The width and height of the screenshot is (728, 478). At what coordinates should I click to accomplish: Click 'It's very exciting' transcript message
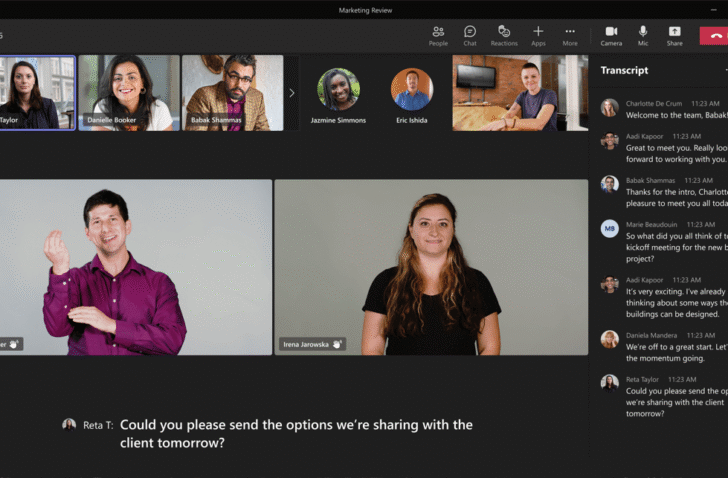[x=676, y=303]
